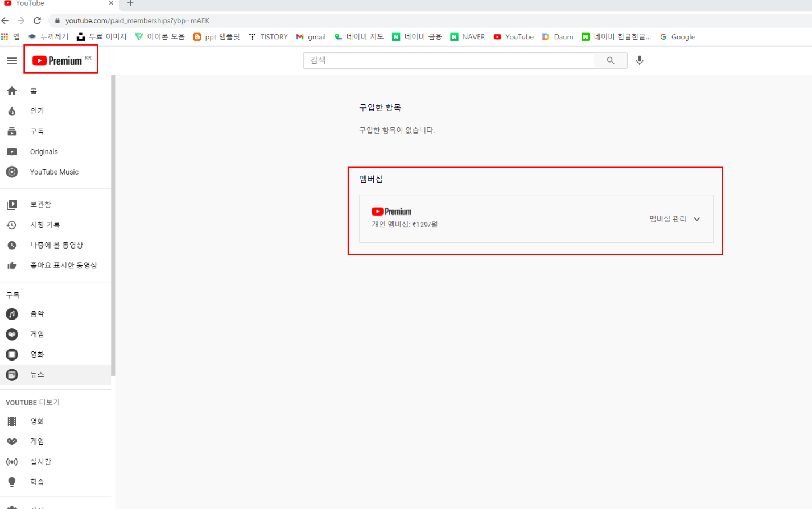The height and width of the screenshot is (509, 812).
Task: Click 게임 channel icon under 구독
Action: [x=12, y=334]
